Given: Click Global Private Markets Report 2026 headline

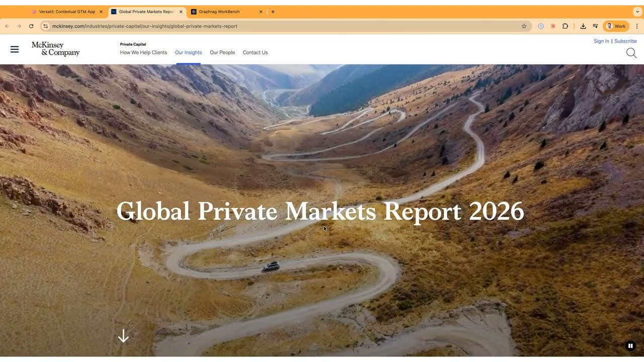Looking at the screenshot, I should [x=320, y=212].
